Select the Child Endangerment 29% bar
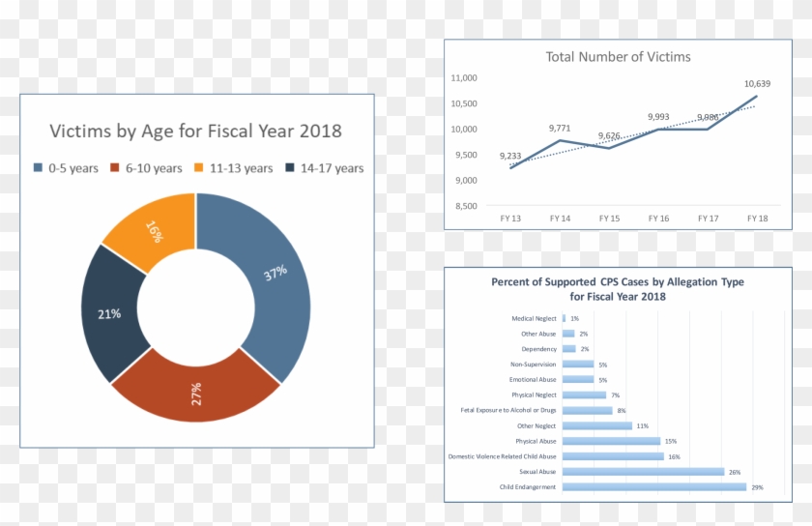The width and height of the screenshot is (812, 526). [x=653, y=487]
